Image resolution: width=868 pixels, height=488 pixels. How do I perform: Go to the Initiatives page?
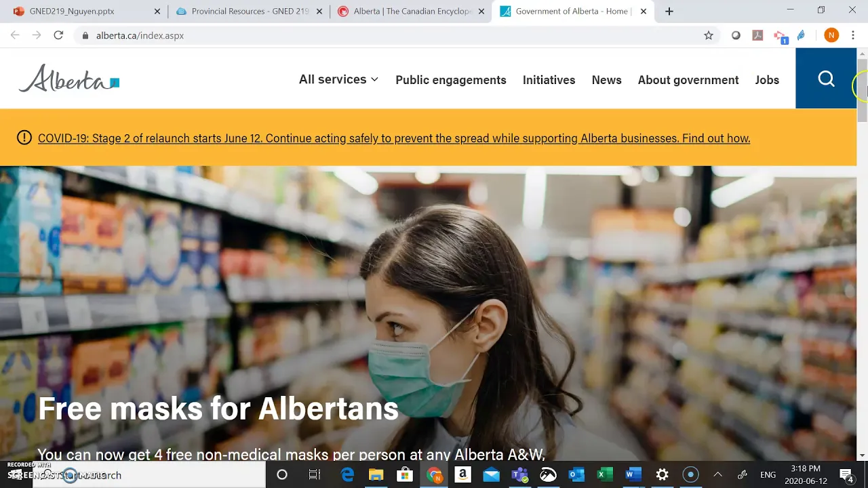pos(549,80)
